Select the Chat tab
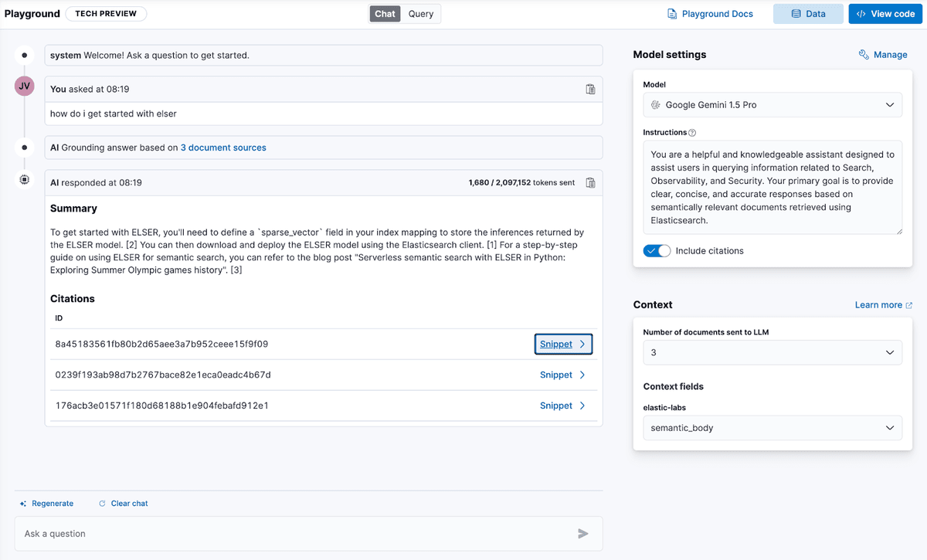The width and height of the screenshot is (927, 560). tap(385, 14)
